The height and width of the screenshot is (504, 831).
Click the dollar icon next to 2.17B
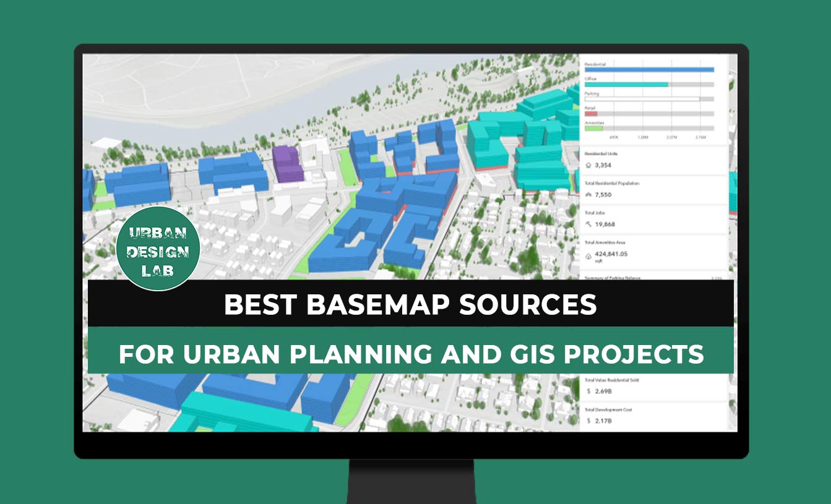588,421
